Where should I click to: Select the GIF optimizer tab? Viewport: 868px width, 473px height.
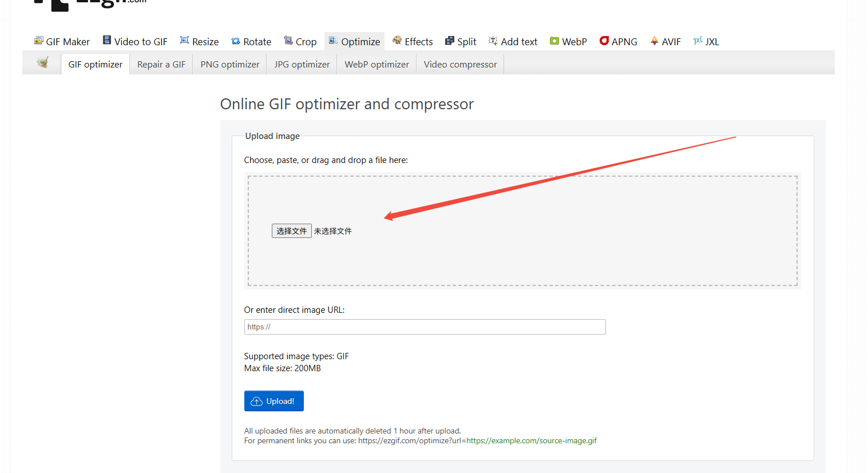95,64
